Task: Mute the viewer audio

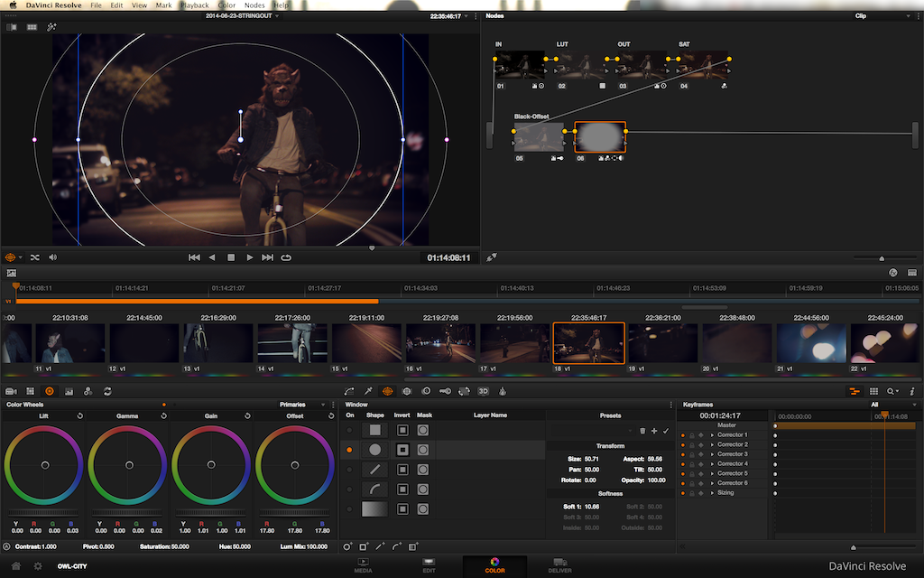Action: pyautogui.click(x=53, y=257)
